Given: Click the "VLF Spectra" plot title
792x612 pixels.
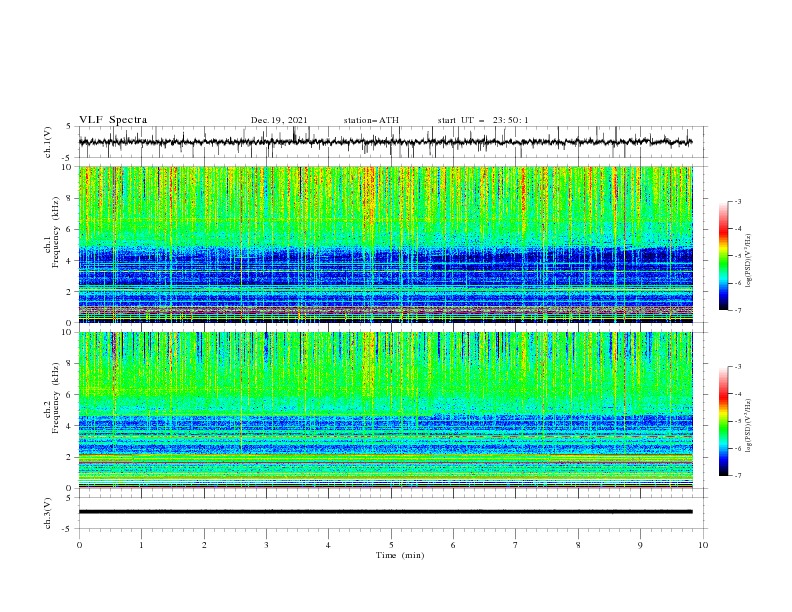Looking at the screenshot, I should click(x=113, y=120).
